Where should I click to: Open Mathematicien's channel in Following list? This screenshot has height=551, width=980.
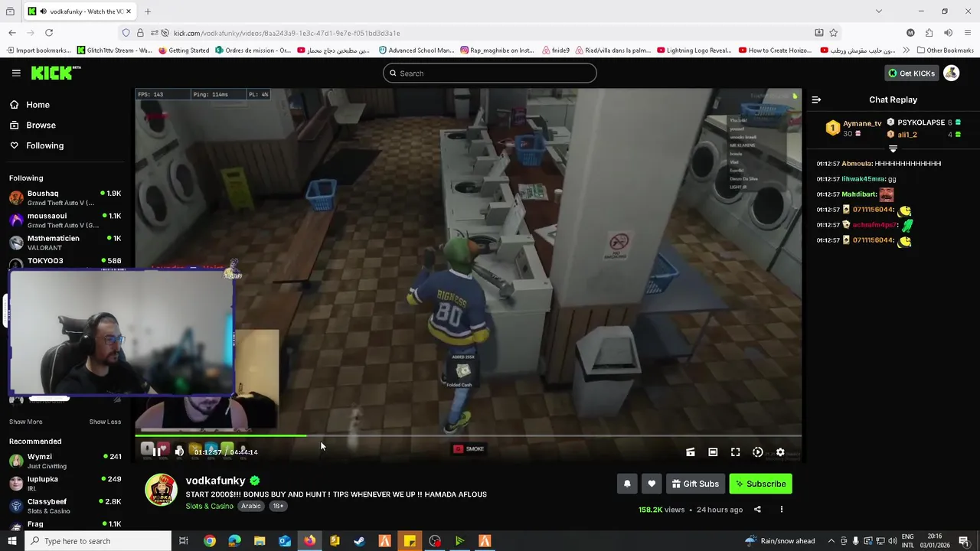pos(65,242)
